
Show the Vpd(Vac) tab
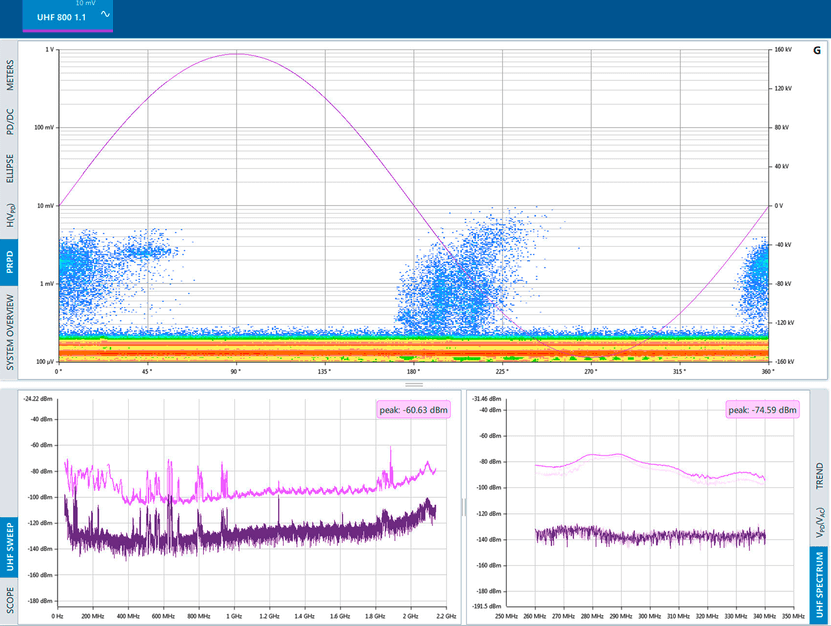point(820,521)
